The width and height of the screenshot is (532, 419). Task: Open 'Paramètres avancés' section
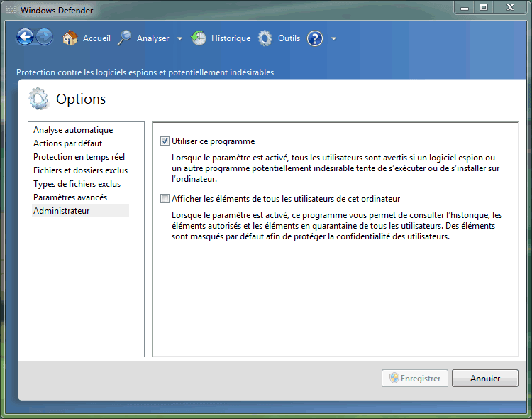[70, 197]
